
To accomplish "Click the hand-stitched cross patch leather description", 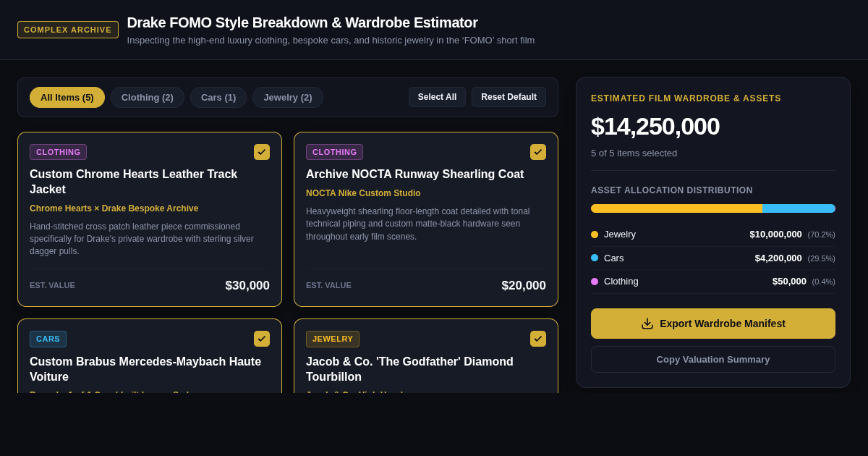I will click(x=142, y=239).
